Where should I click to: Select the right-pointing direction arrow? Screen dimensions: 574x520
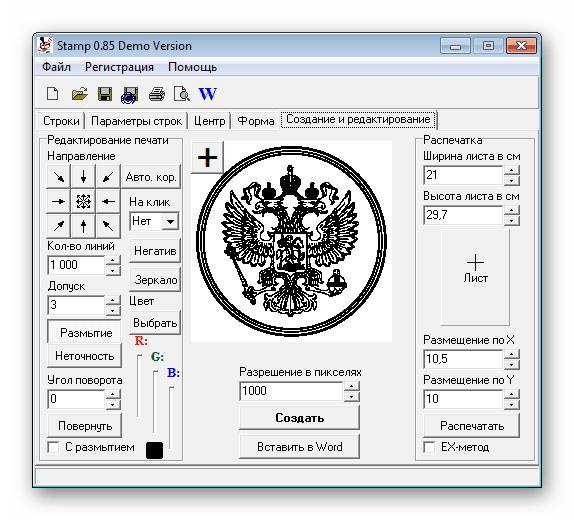[x=59, y=201]
